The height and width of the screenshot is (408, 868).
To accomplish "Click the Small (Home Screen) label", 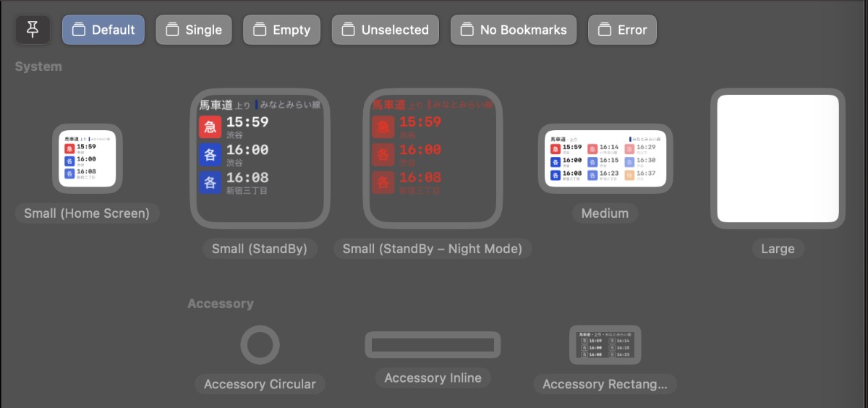I will click(x=87, y=213).
